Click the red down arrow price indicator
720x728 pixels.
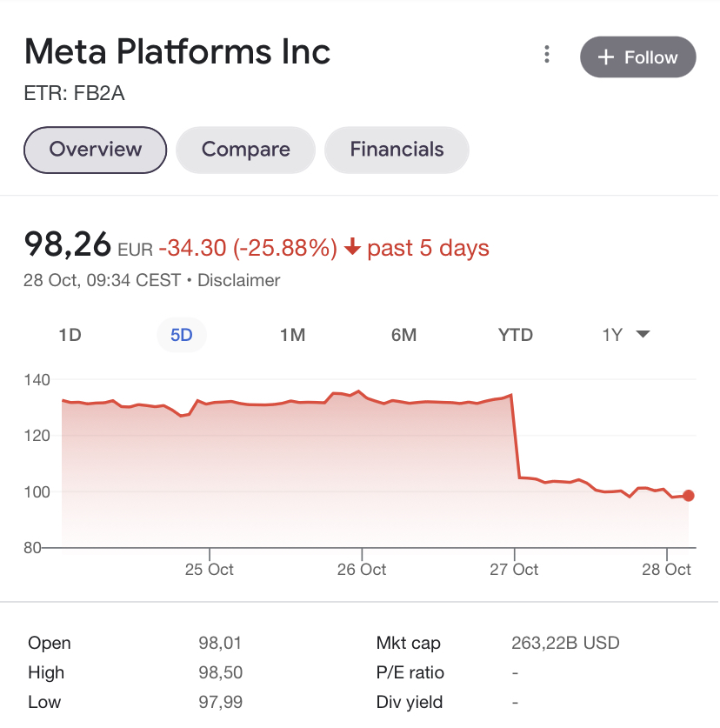click(x=352, y=246)
